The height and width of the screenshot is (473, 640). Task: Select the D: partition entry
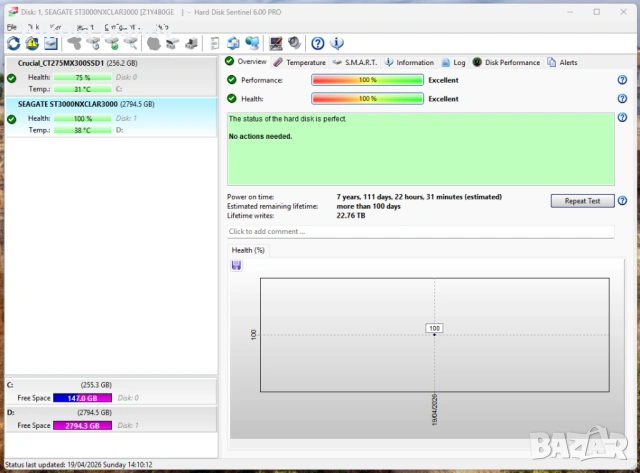coord(111,419)
